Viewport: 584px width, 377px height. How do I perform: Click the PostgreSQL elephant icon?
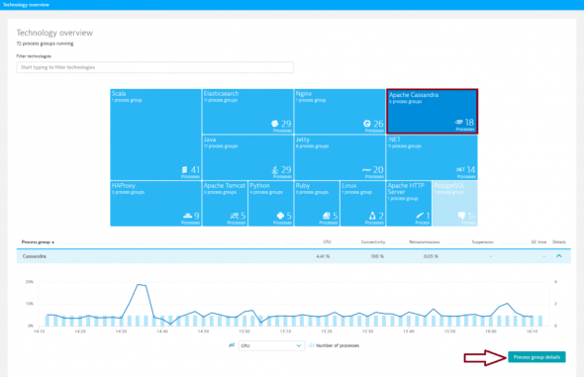(461, 216)
